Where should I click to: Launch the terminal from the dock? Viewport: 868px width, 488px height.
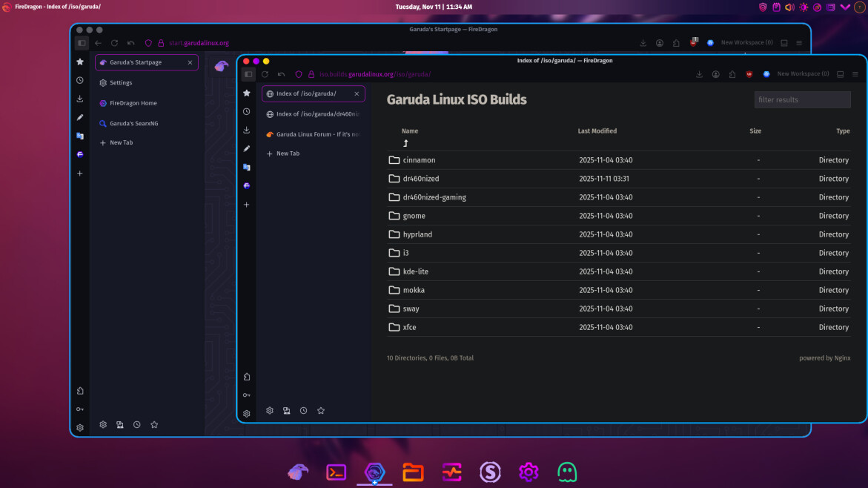pyautogui.click(x=337, y=472)
